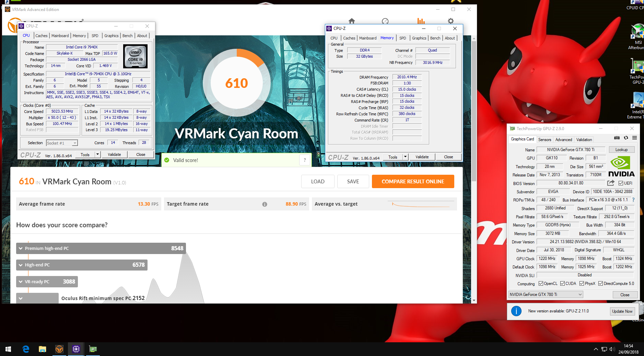Image resolution: width=644 pixels, height=356 pixels.
Task: Open MSI Afterburner desktop shortcut
Action: (x=637, y=36)
